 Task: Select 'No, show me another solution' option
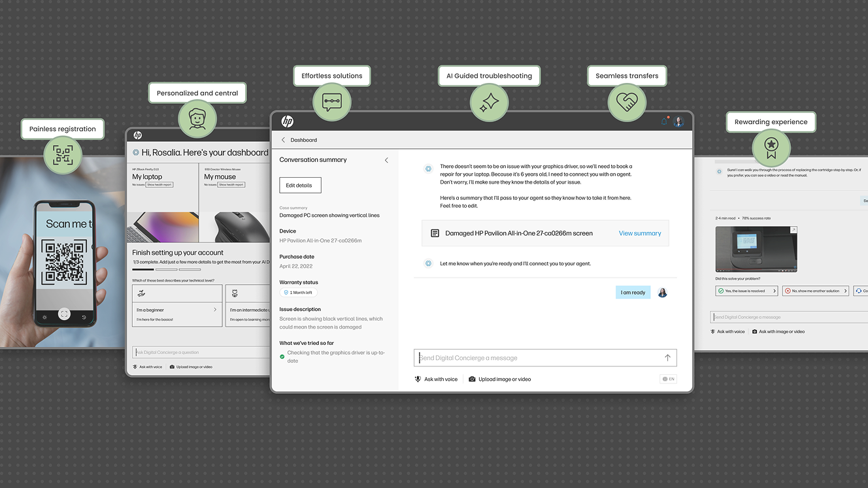[x=816, y=291]
